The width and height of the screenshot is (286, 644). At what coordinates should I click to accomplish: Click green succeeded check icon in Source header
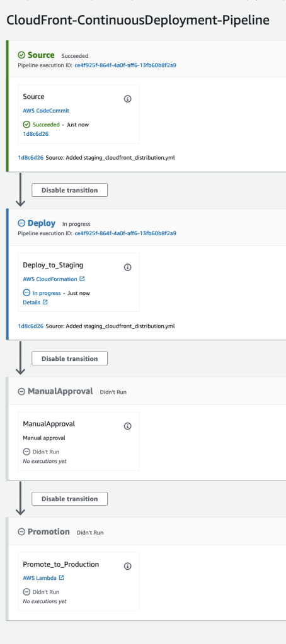[21, 55]
